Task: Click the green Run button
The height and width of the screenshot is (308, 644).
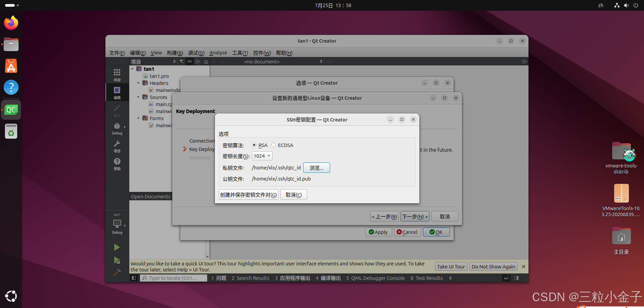Action: 117,247
